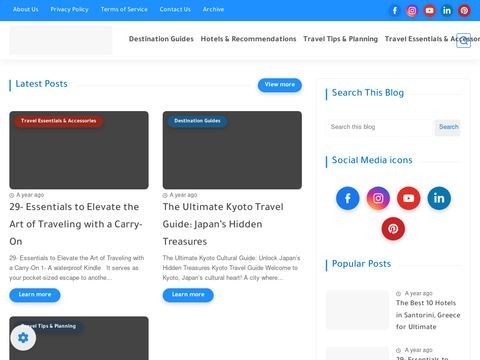Open the Privacy Policy link
This screenshot has height=360, width=480.
(x=69, y=9)
